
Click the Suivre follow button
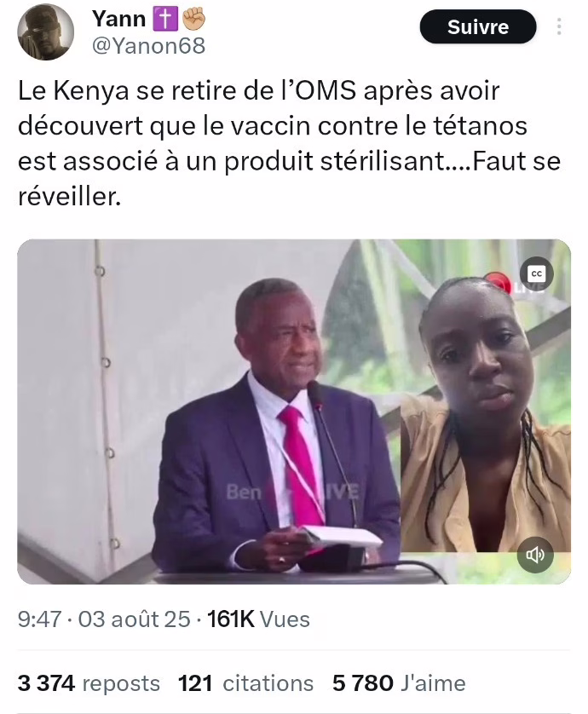pos(478,27)
